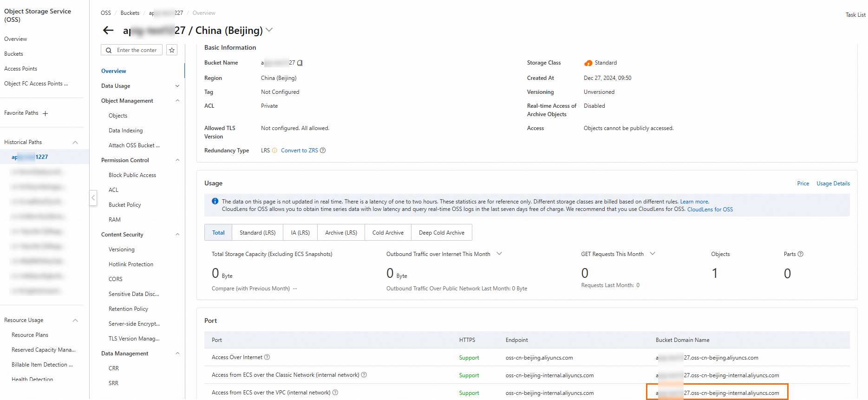Collapse the sidebar with the arrow handle
This screenshot has width=868, height=400.
(93, 198)
